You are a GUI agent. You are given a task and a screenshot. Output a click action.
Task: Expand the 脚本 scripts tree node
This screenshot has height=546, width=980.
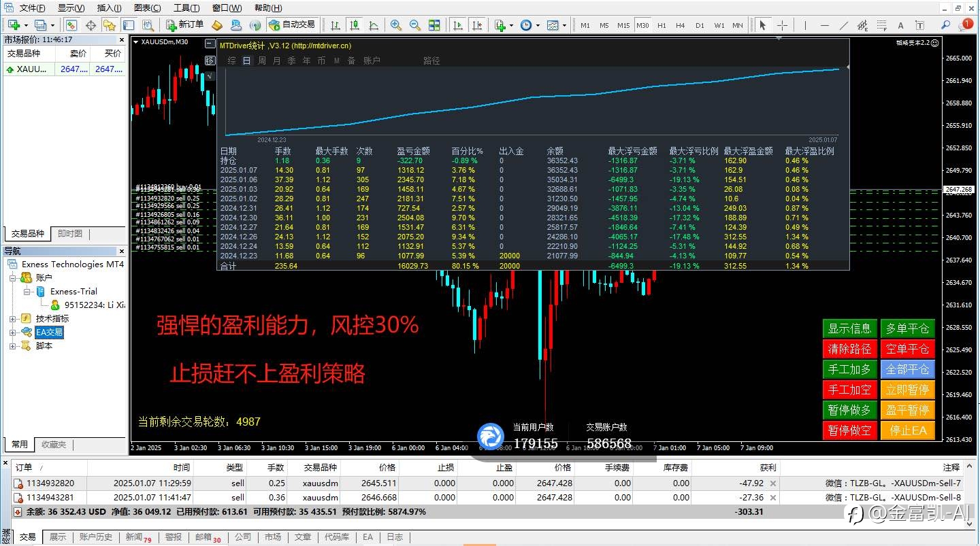click(x=13, y=345)
